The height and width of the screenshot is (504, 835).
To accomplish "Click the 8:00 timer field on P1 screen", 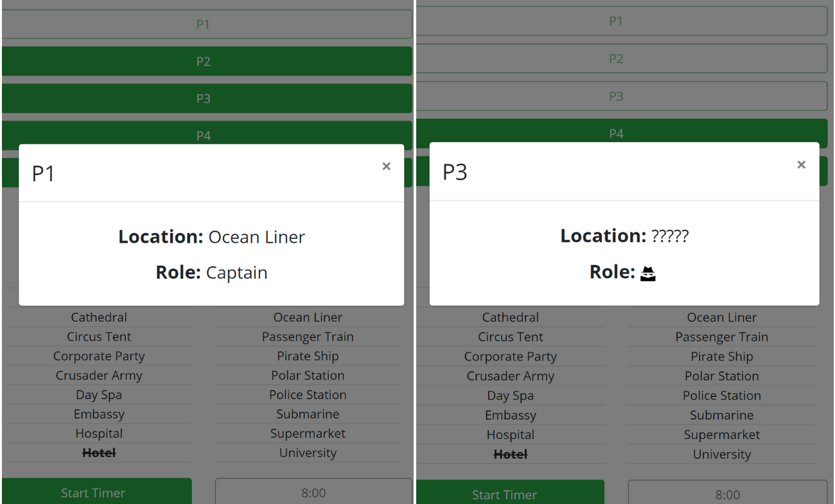I will pyautogui.click(x=313, y=493).
